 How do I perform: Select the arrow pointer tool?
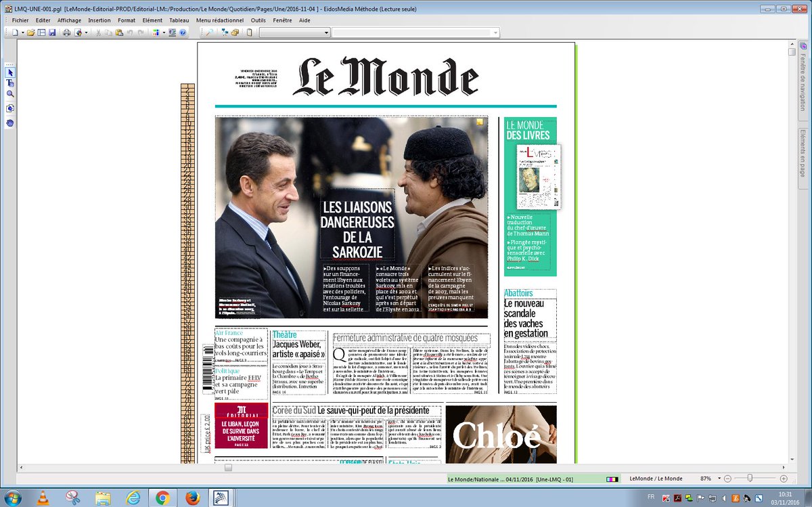point(10,72)
